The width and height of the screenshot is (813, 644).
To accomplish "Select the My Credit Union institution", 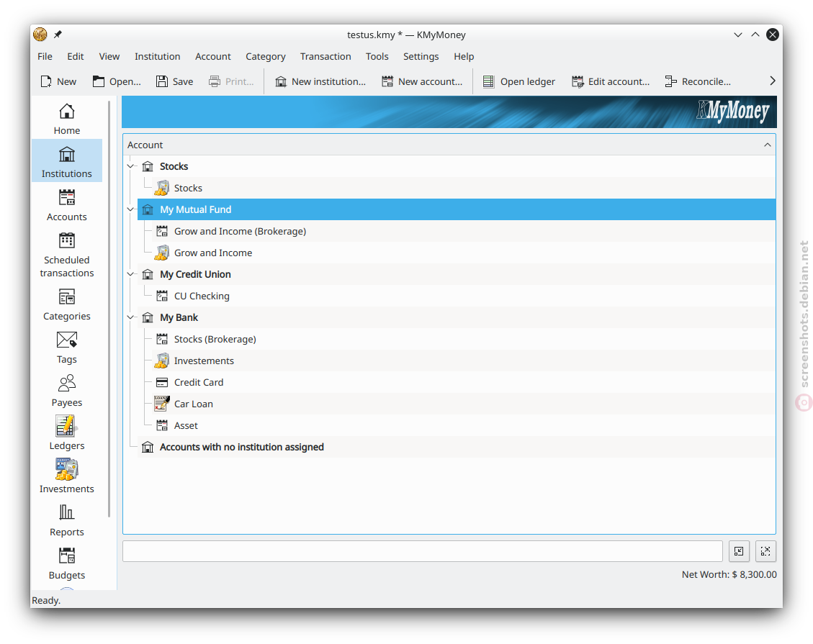I will (457, 274).
